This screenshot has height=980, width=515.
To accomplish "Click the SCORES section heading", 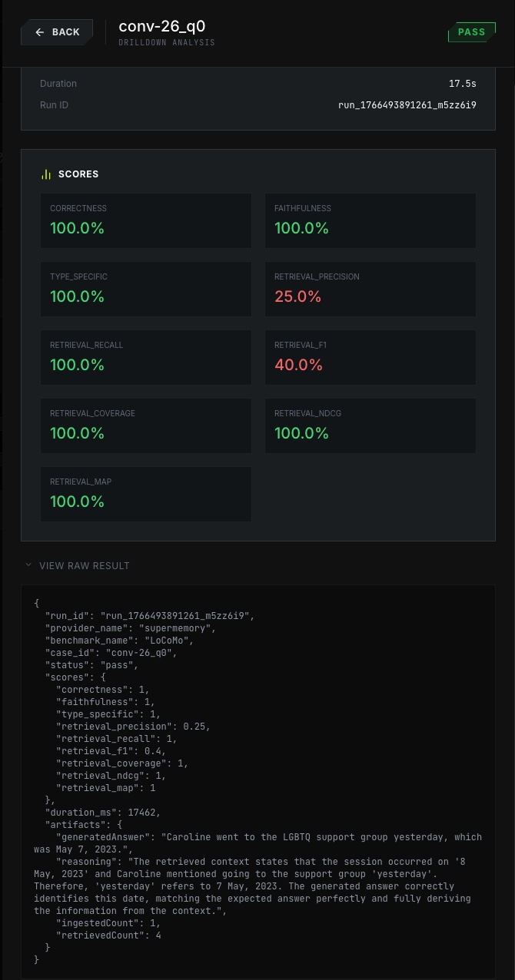I will tap(78, 174).
